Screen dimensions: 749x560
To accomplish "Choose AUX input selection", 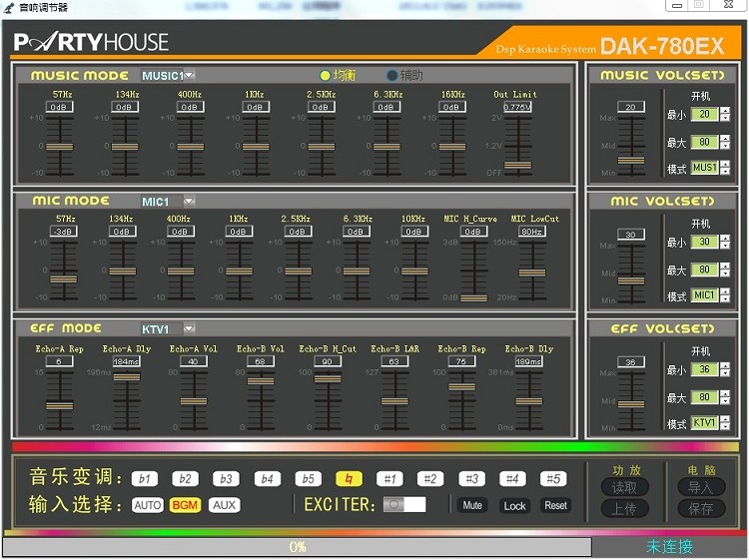I will (224, 505).
